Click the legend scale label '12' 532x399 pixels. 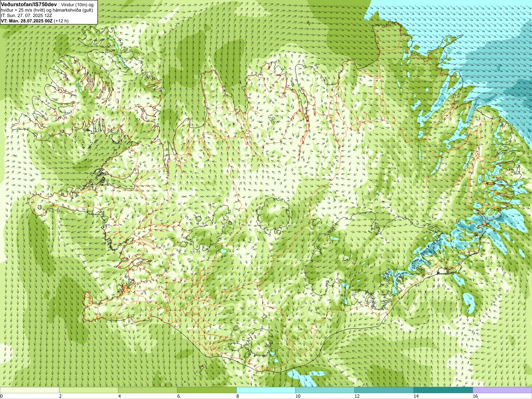tap(357, 396)
